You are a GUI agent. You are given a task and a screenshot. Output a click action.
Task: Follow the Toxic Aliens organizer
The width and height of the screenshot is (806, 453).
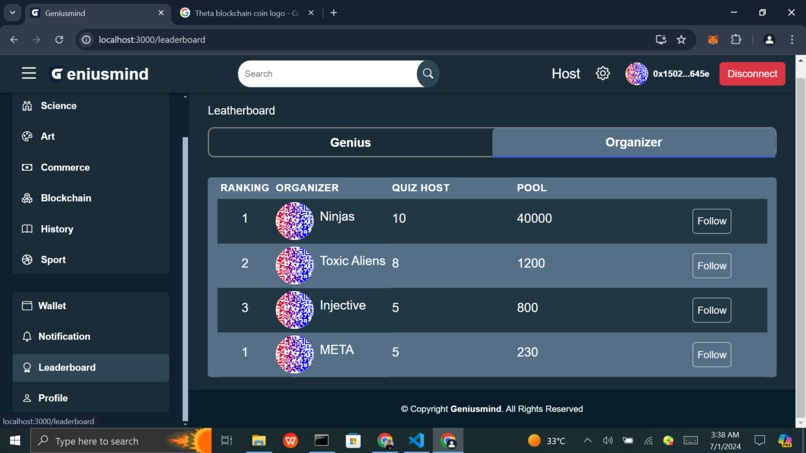coord(711,266)
